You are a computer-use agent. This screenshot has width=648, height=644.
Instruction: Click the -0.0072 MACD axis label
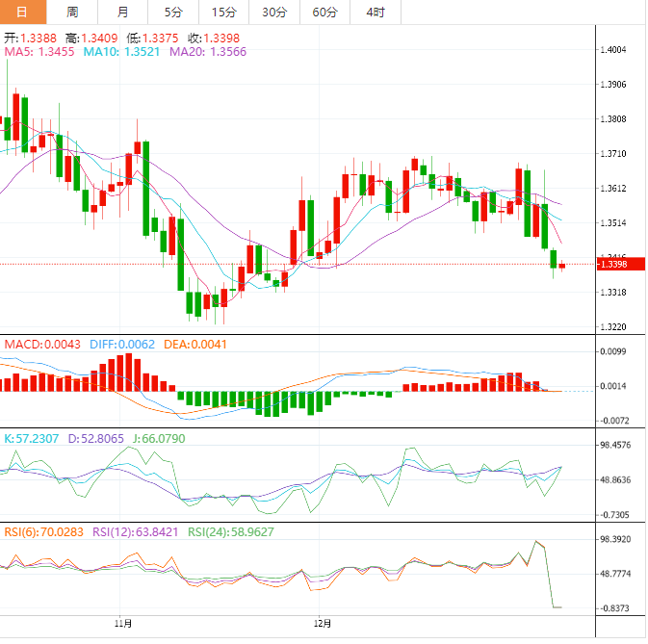click(614, 422)
